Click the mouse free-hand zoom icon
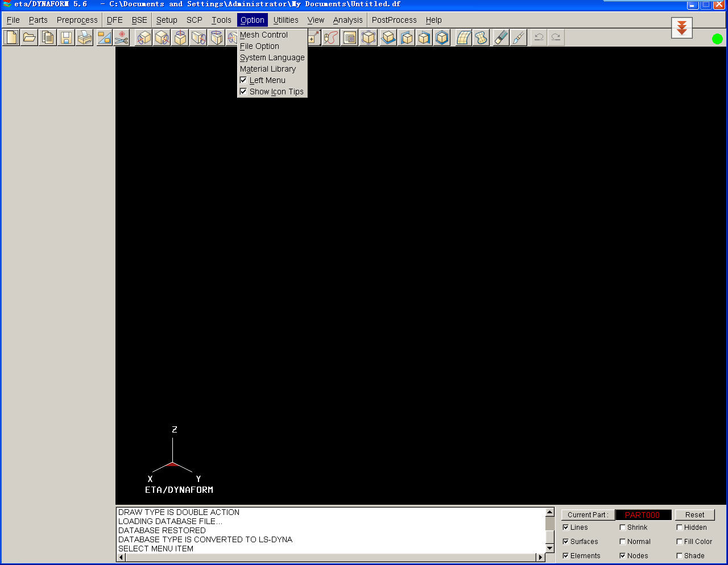The height and width of the screenshot is (565, 728). tap(331, 38)
